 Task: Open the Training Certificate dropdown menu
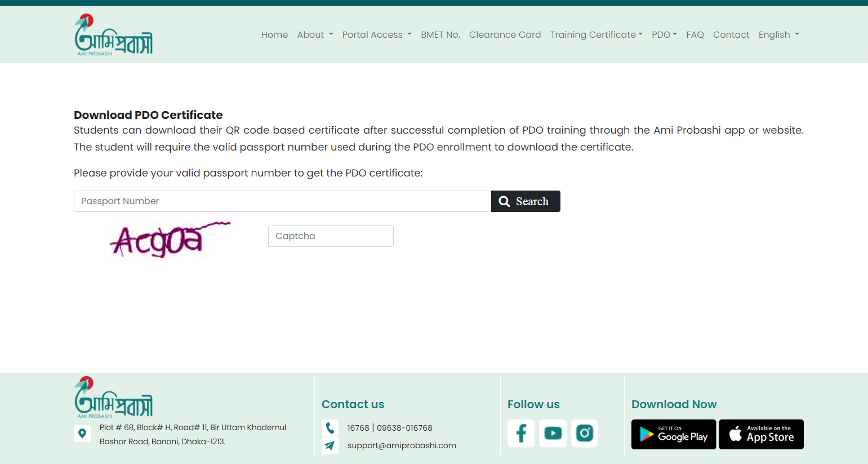596,34
